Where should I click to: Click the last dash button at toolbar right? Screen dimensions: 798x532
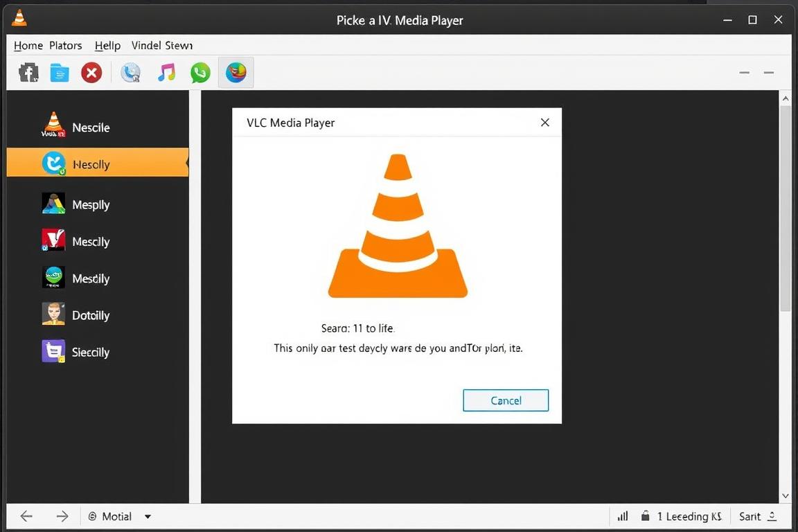pyautogui.click(x=768, y=73)
